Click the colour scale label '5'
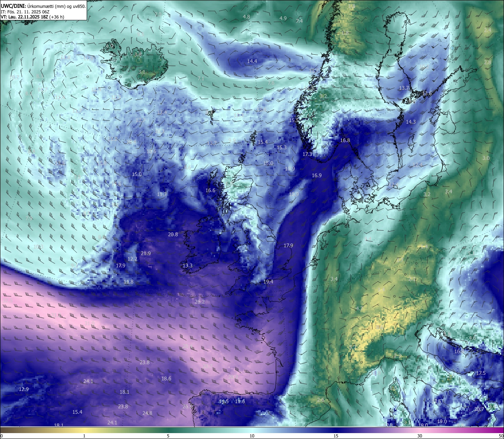Viewport: 504px width, 439px height. coord(168,436)
